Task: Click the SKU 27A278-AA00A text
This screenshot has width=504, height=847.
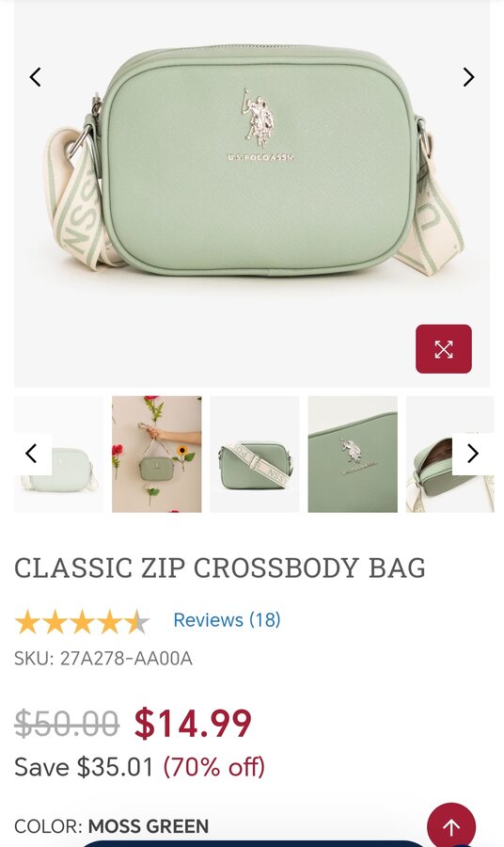Action: coord(103,659)
